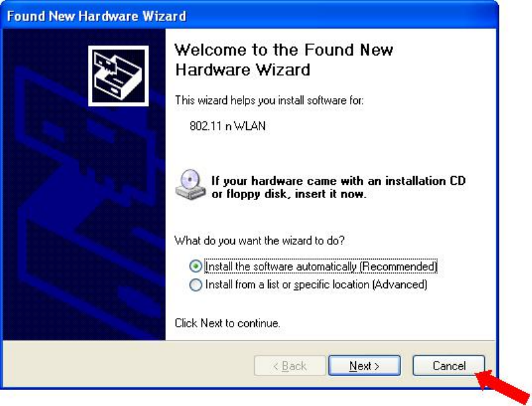The width and height of the screenshot is (532, 406).
Task: Click the Found New Hardware Wizard title bar
Action: click(249, 16)
